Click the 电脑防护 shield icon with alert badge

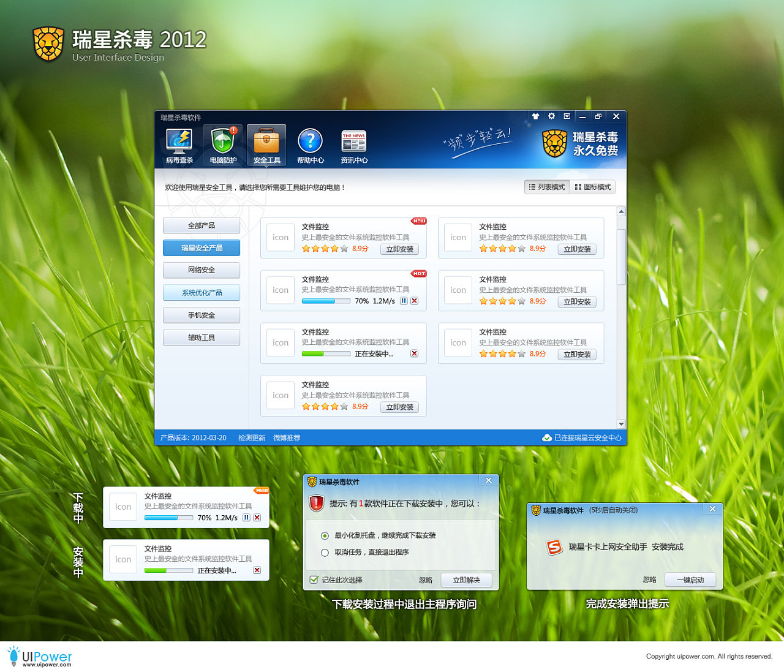click(222, 145)
